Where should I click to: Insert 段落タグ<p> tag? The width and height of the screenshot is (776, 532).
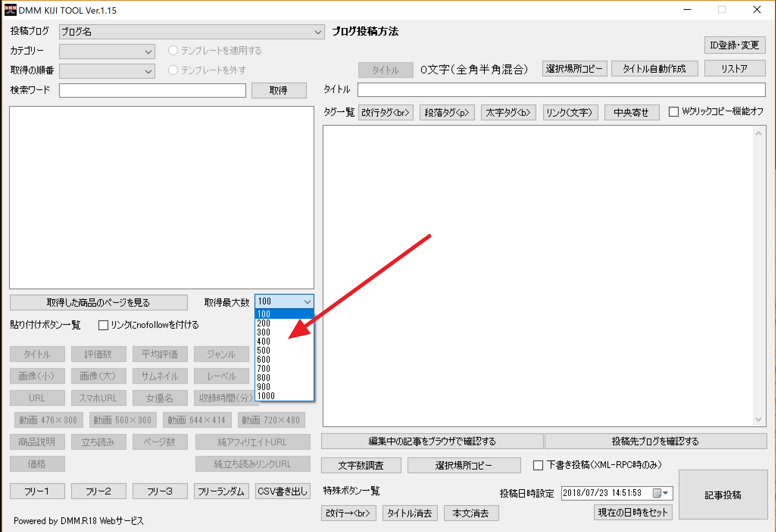[447, 113]
